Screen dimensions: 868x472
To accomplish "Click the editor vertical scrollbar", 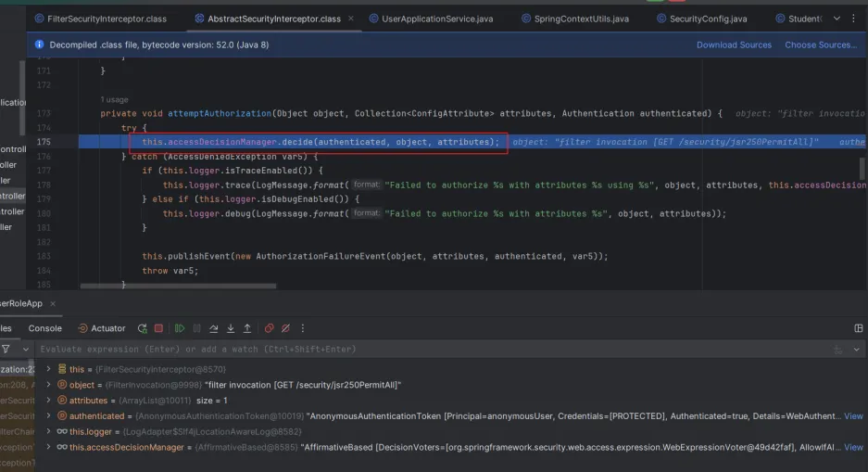I will [x=862, y=167].
